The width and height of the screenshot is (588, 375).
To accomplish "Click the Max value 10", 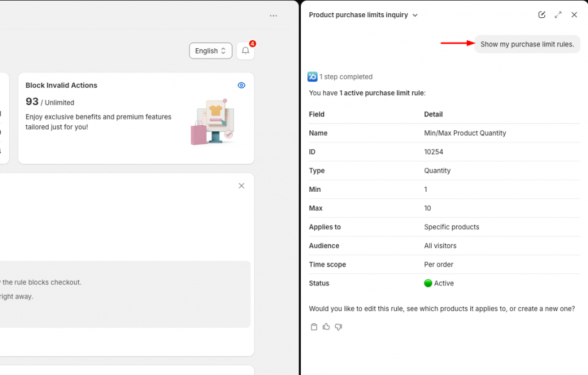I will (x=427, y=208).
